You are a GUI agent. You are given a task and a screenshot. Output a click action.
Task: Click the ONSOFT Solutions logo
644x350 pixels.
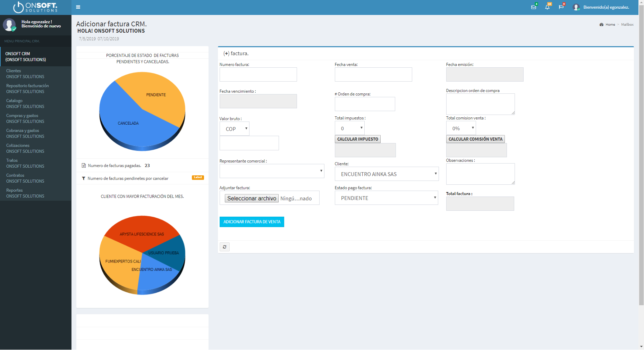coord(35,7)
